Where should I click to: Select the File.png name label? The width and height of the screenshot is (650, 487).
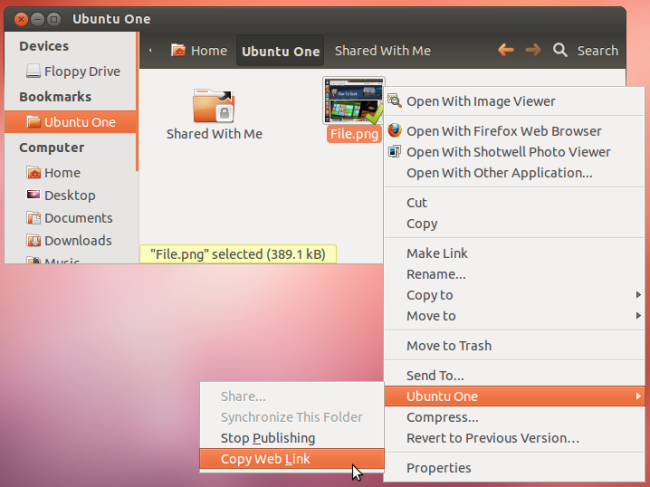pos(354,134)
